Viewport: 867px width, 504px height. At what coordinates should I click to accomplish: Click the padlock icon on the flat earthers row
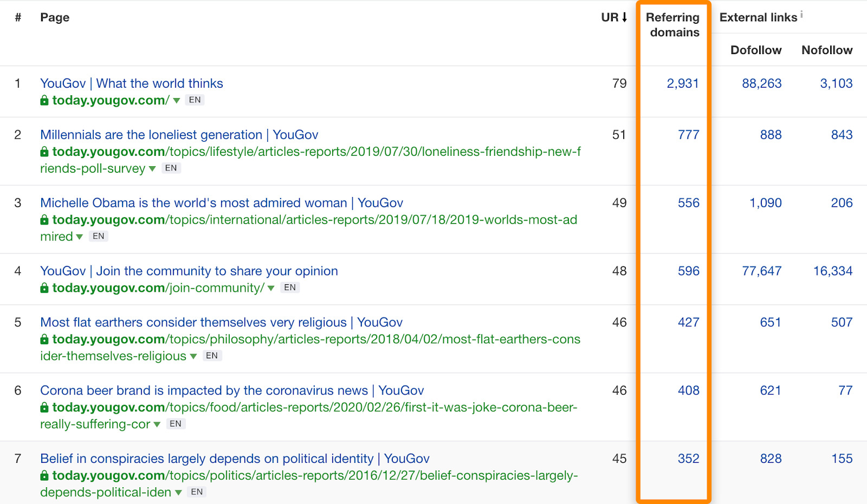tap(44, 339)
